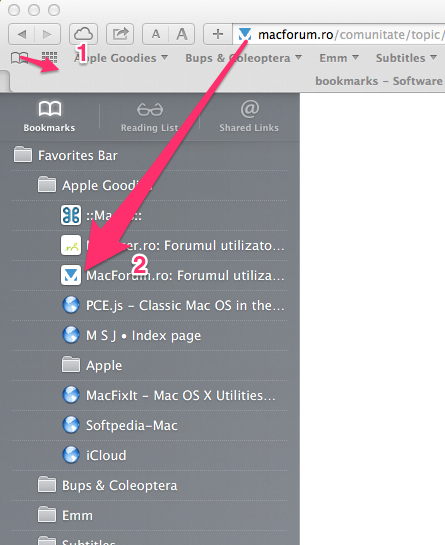Viewport: 445px width, 545px height.
Task: Click the Emm folder icon in sidebar
Action: point(47,515)
